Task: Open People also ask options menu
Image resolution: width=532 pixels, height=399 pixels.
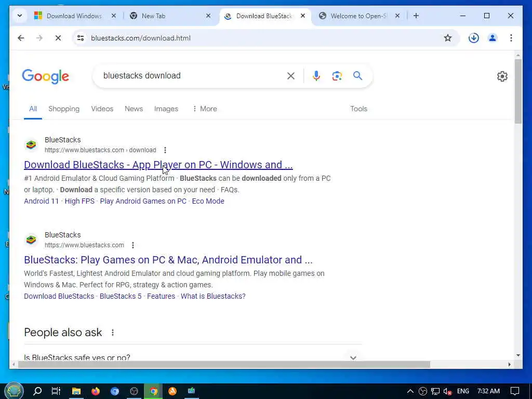Action: tap(113, 332)
